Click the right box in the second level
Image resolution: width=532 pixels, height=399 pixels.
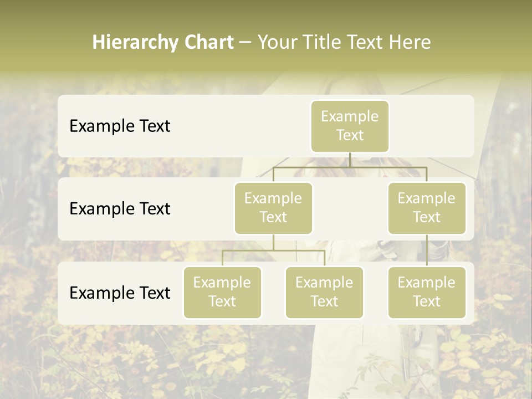(427, 208)
